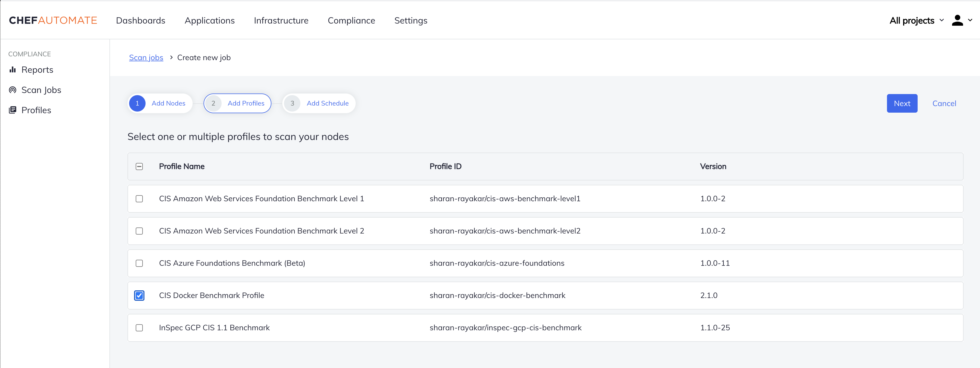Click step 3 circle for Add Schedule

292,103
